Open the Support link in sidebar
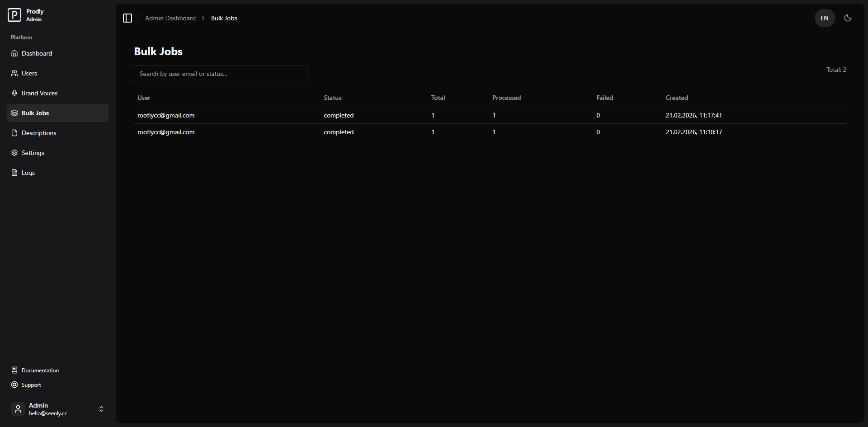Image resolution: width=868 pixels, height=427 pixels. point(31,385)
